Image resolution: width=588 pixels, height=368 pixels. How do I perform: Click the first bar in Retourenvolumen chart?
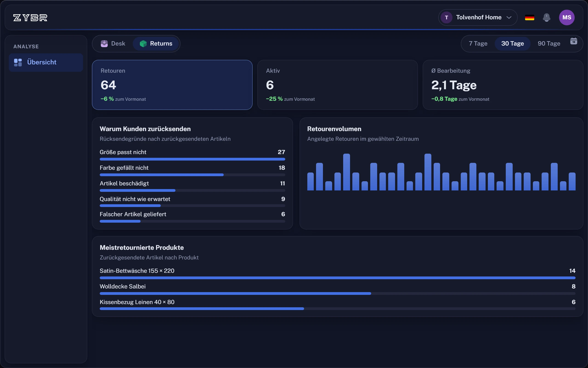[x=310, y=181]
